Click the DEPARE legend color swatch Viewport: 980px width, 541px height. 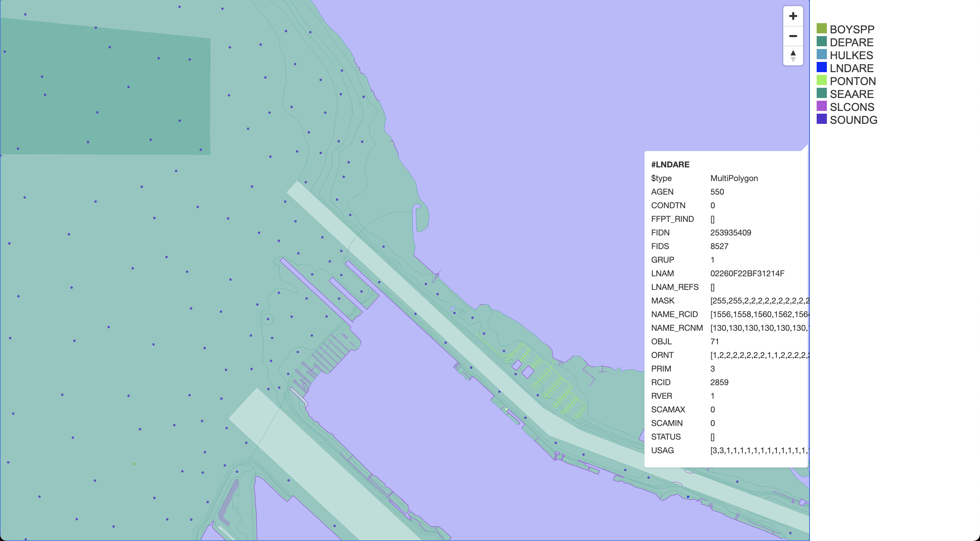(x=821, y=42)
